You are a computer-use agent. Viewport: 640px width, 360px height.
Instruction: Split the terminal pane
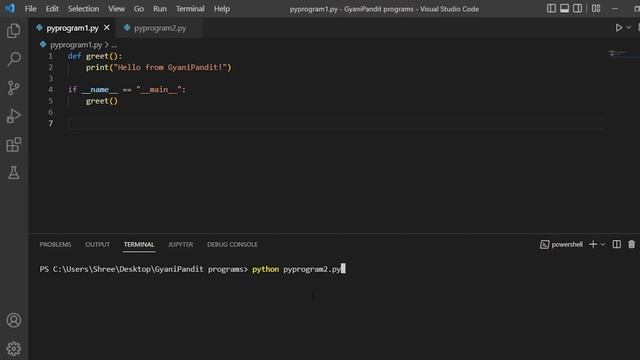616,244
